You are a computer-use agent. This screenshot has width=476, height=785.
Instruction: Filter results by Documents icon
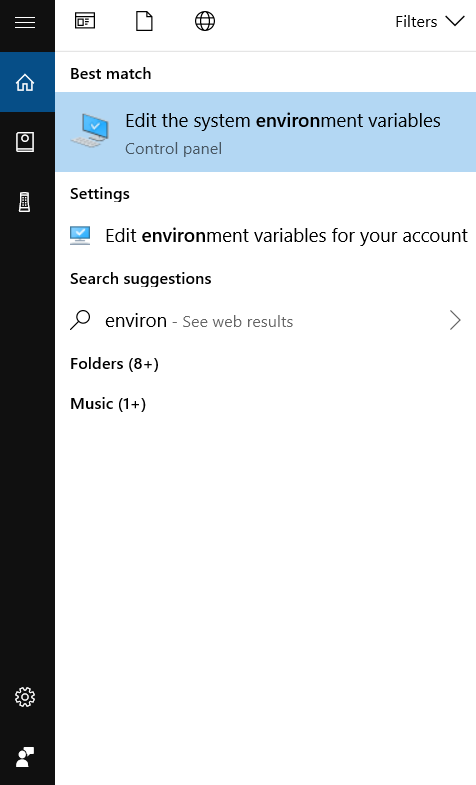point(144,22)
